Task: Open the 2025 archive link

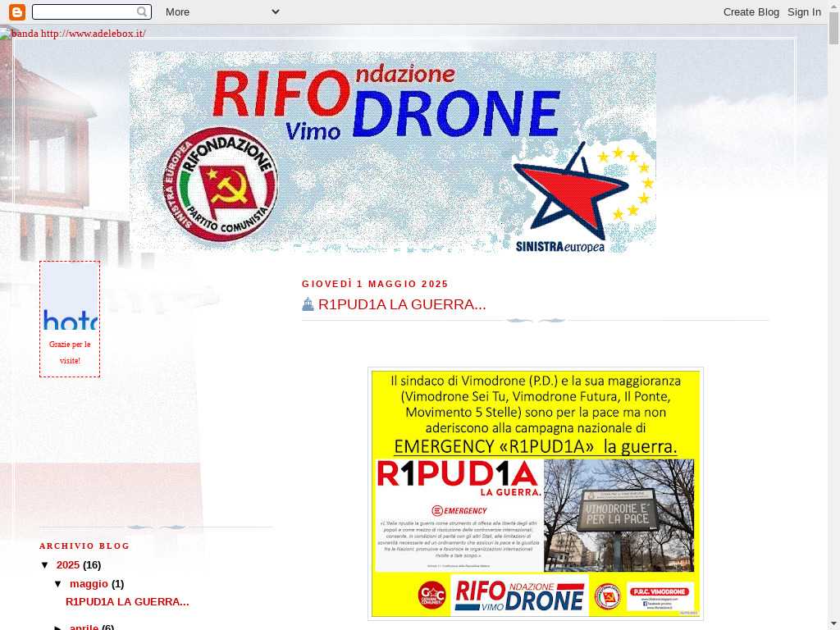Action: pyautogui.click(x=68, y=564)
